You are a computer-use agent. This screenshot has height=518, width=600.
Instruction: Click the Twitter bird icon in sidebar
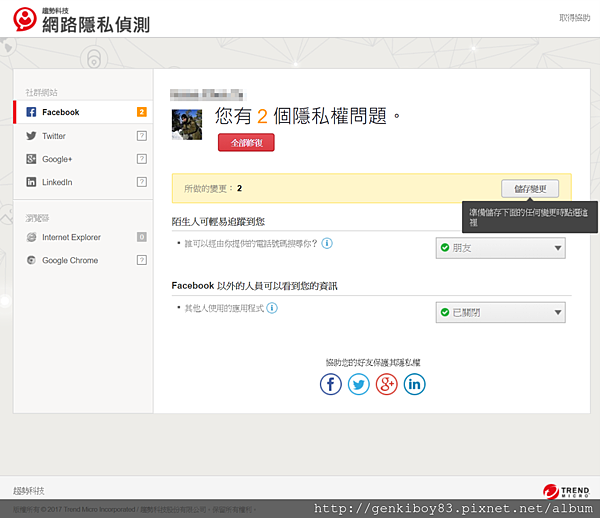31,136
